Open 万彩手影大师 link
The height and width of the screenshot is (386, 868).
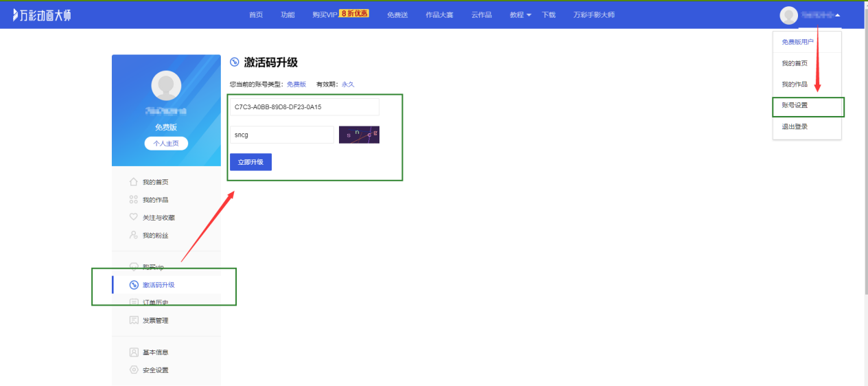point(594,15)
